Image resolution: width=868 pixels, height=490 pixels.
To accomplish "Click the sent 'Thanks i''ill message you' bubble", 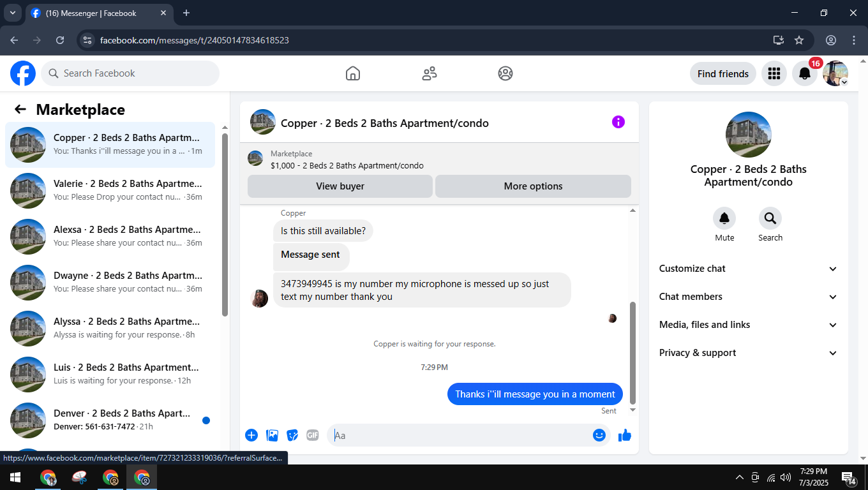I will click(x=535, y=394).
